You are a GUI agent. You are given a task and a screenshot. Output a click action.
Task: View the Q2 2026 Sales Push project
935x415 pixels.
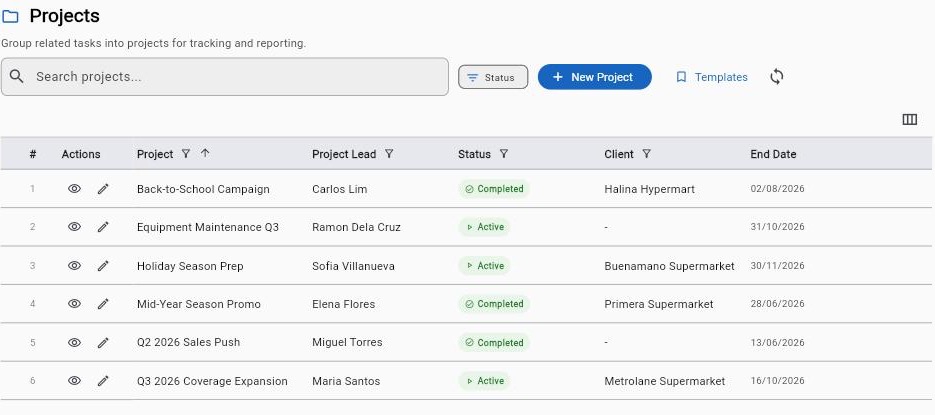(x=74, y=342)
